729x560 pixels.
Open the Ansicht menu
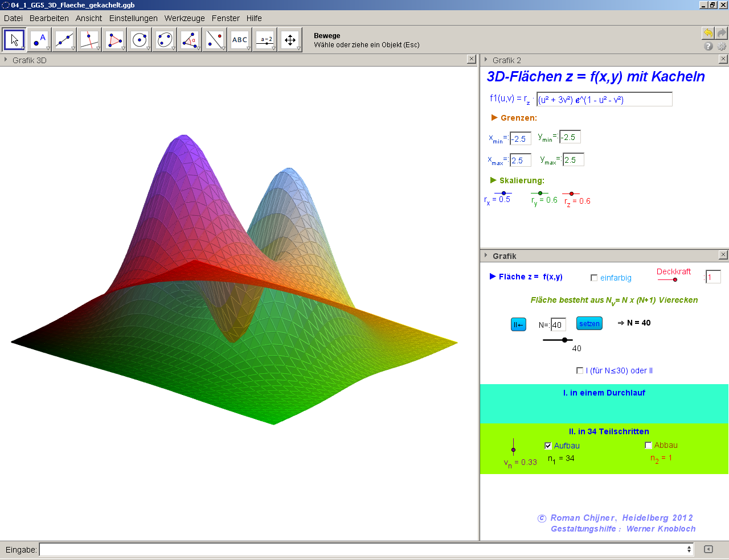tap(89, 18)
